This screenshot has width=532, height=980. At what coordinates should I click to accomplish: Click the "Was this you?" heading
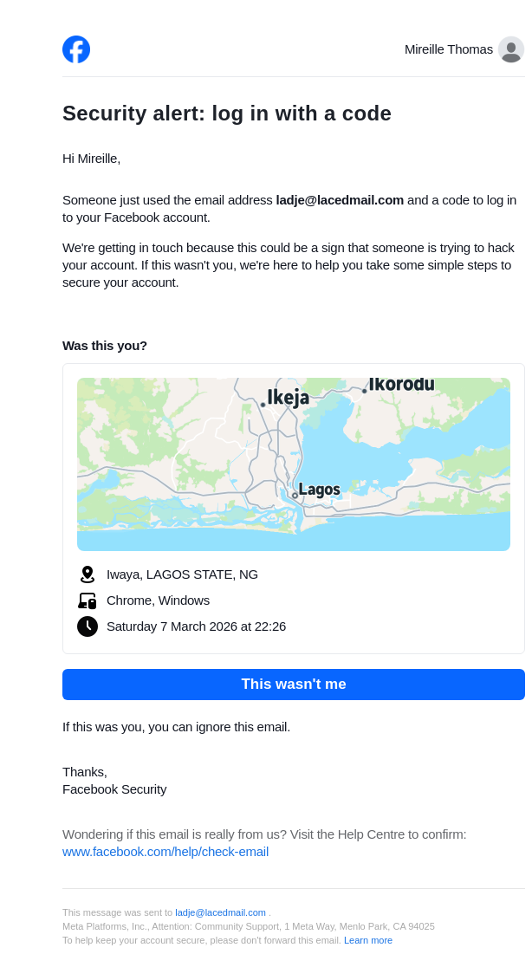(x=105, y=346)
